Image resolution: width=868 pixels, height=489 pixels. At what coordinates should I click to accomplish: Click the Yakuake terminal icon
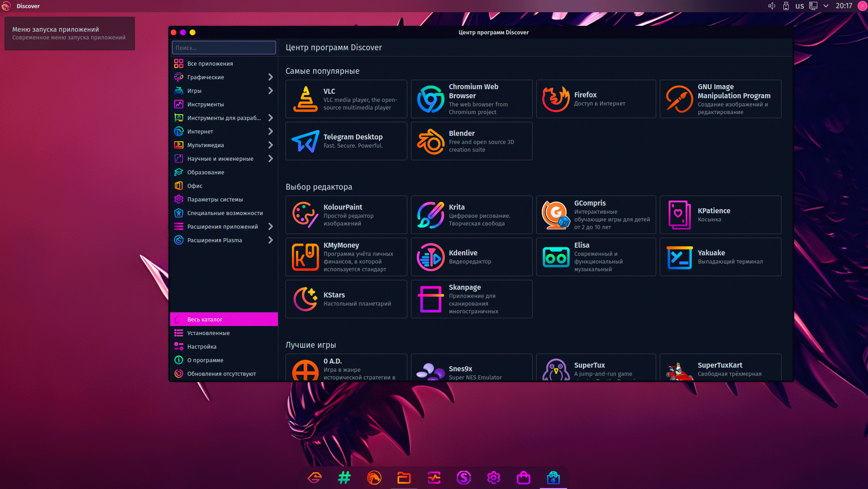pyautogui.click(x=680, y=257)
